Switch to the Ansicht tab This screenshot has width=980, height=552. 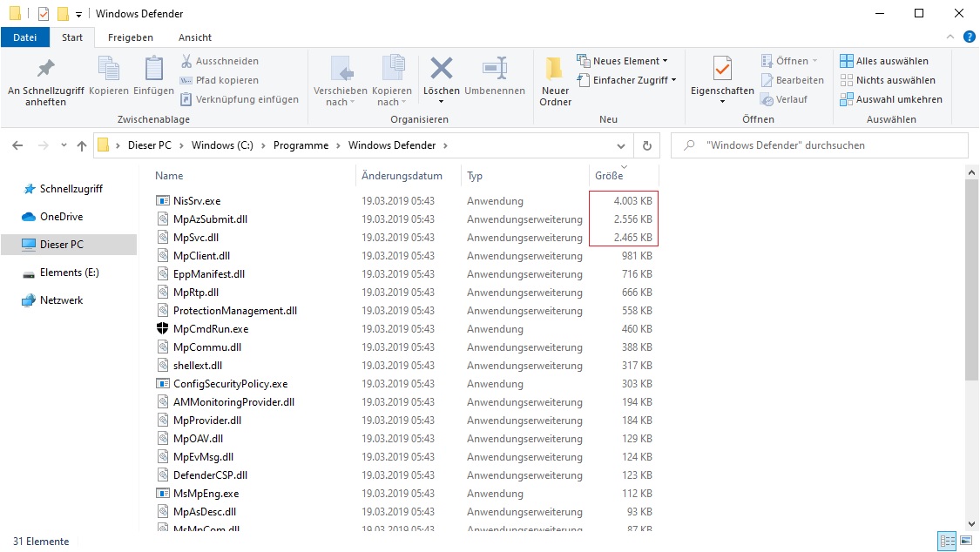195,37
